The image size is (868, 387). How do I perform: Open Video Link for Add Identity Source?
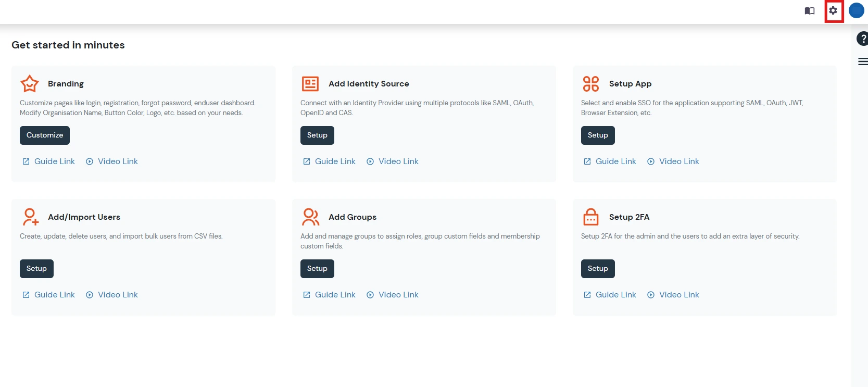[398, 161]
